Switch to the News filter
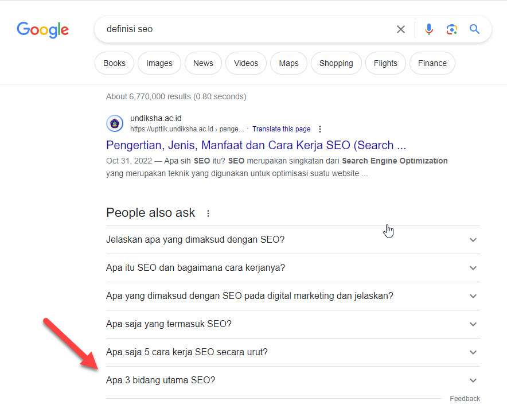The image size is (507, 420). (x=203, y=63)
